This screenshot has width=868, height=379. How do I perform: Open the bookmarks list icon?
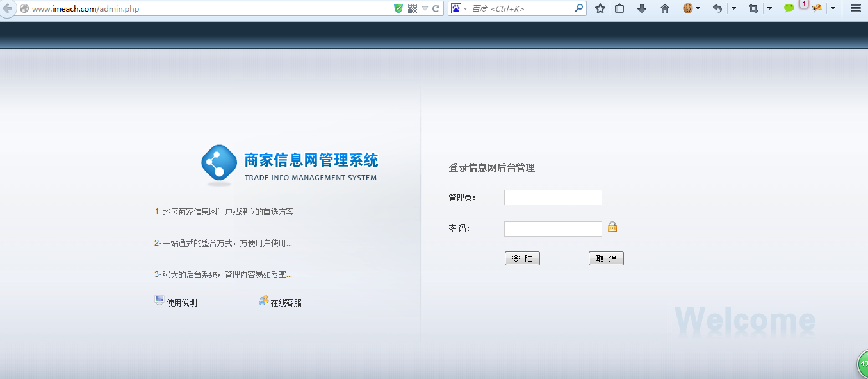[619, 8]
